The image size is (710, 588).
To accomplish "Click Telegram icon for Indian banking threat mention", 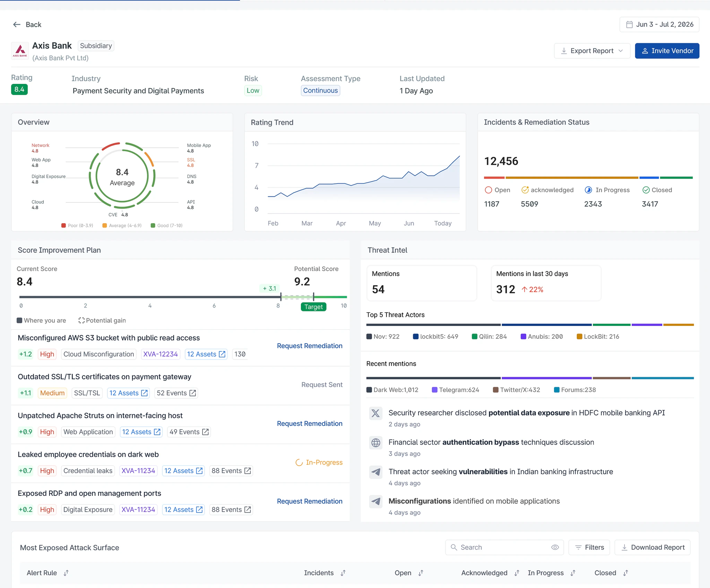I will click(376, 472).
